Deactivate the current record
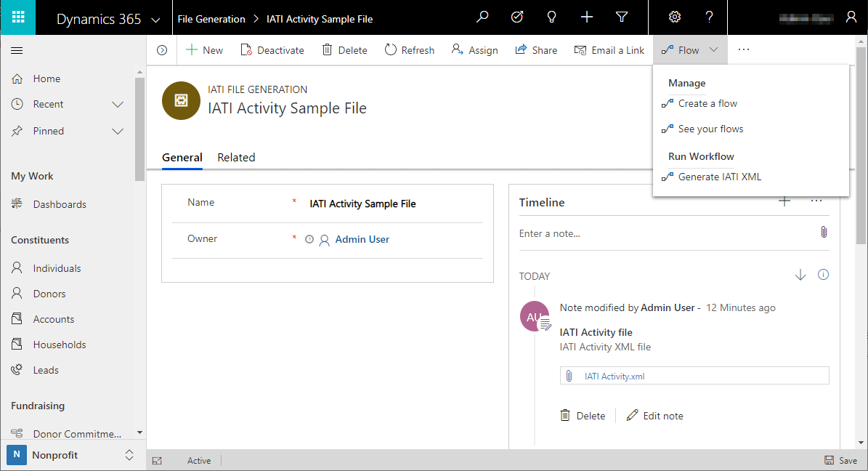The width and height of the screenshot is (868, 471). click(x=272, y=50)
